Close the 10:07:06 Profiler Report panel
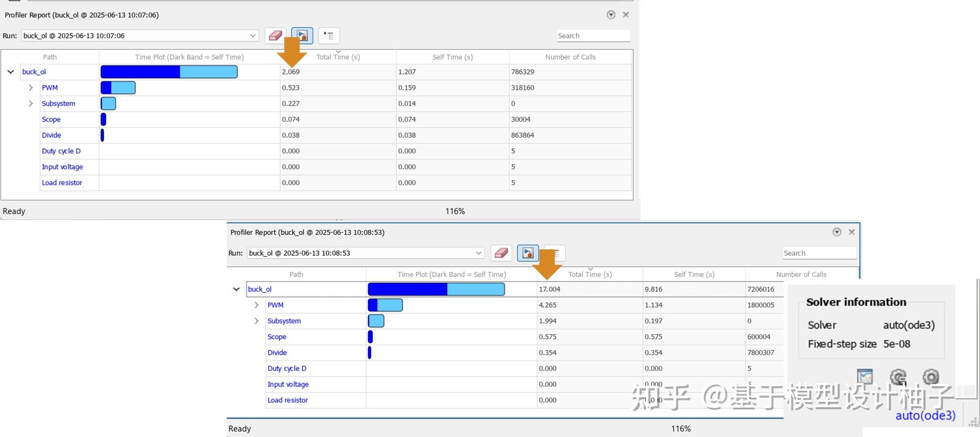 626,15
